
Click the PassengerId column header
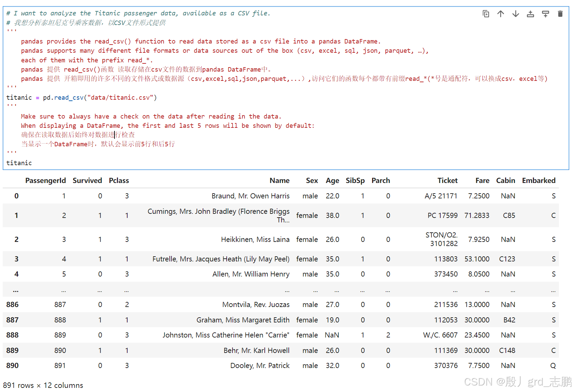pyautogui.click(x=46, y=181)
